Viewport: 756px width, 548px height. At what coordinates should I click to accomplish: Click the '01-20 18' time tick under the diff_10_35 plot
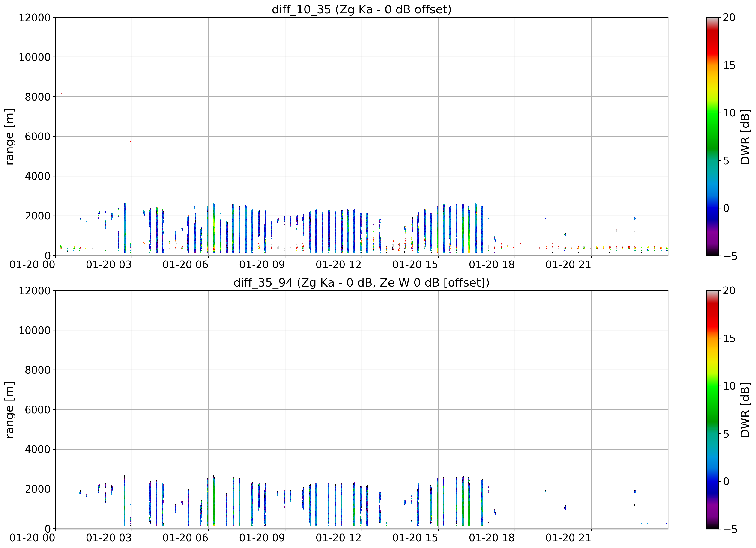(492, 265)
